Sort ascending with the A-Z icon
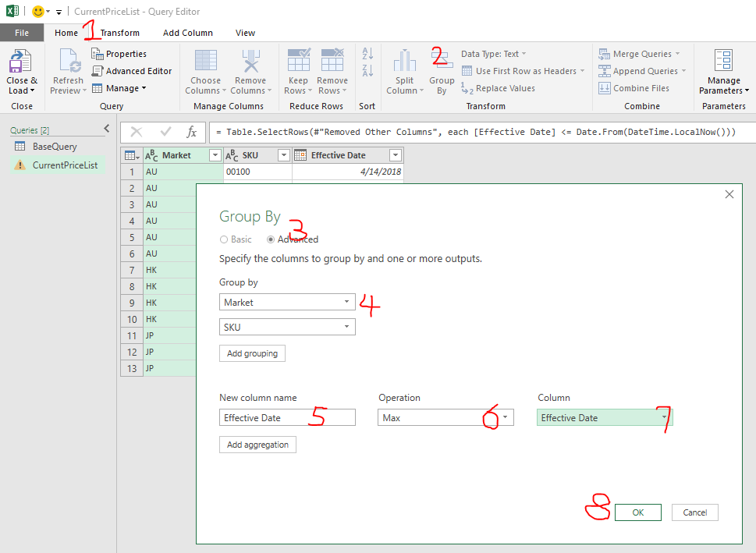The height and width of the screenshot is (553, 756). click(367, 54)
